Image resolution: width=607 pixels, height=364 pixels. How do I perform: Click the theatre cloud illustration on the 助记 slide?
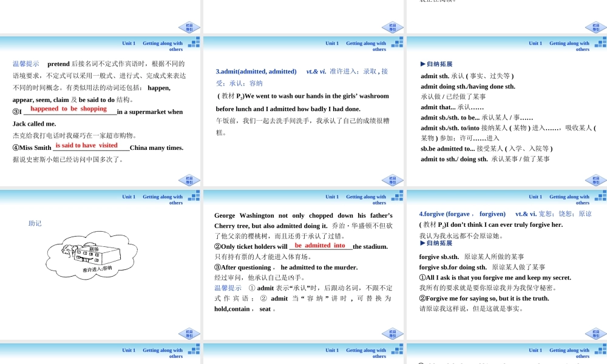click(92, 255)
